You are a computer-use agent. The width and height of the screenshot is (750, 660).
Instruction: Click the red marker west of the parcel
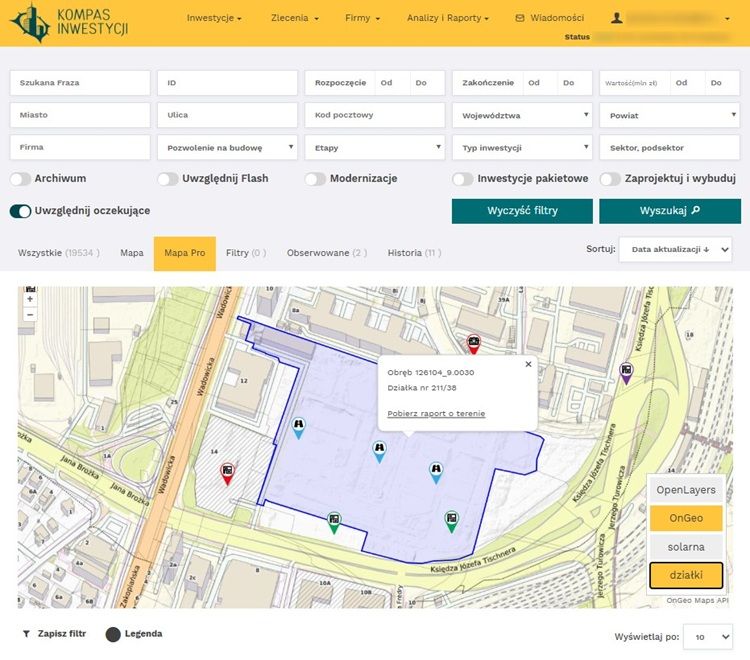coord(227,472)
